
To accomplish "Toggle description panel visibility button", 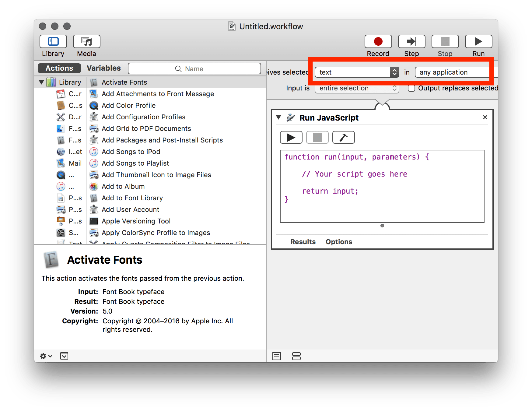I will (x=64, y=356).
